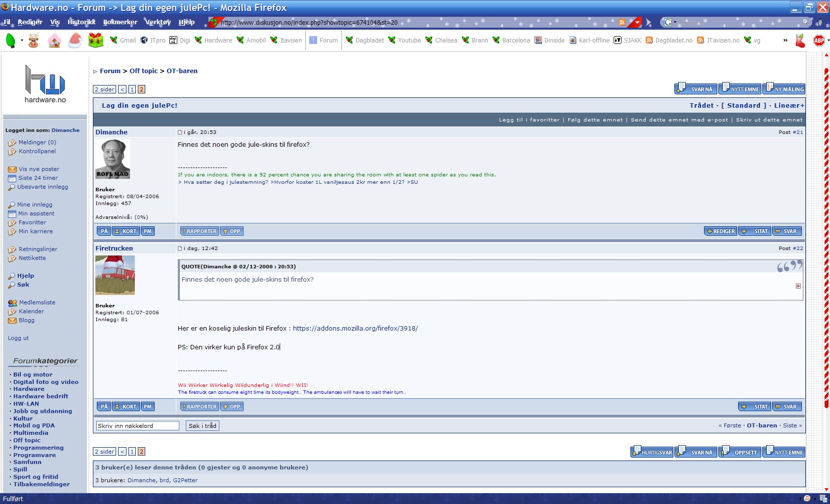Image resolution: width=830 pixels, height=504 pixels.
Task: Click the Adblock Plus ABP icon
Action: 819,41
